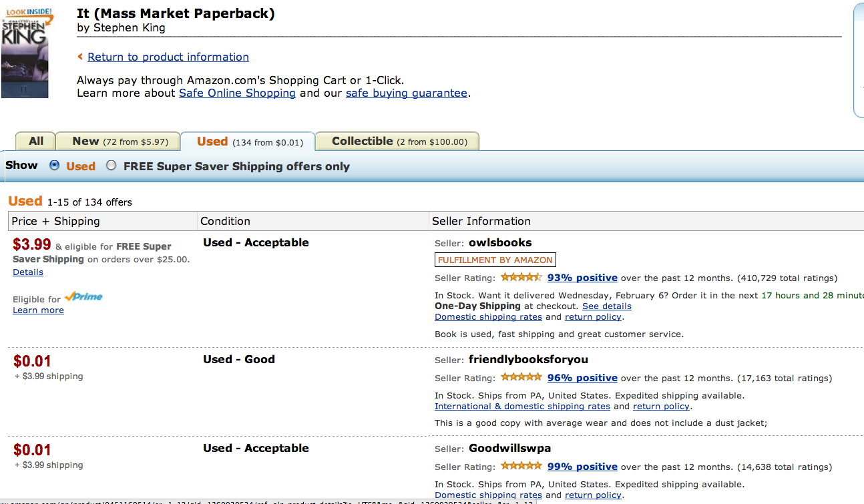Click the FULFILLMENT BY AMAZON badge
The image size is (864, 504).
[x=495, y=260]
